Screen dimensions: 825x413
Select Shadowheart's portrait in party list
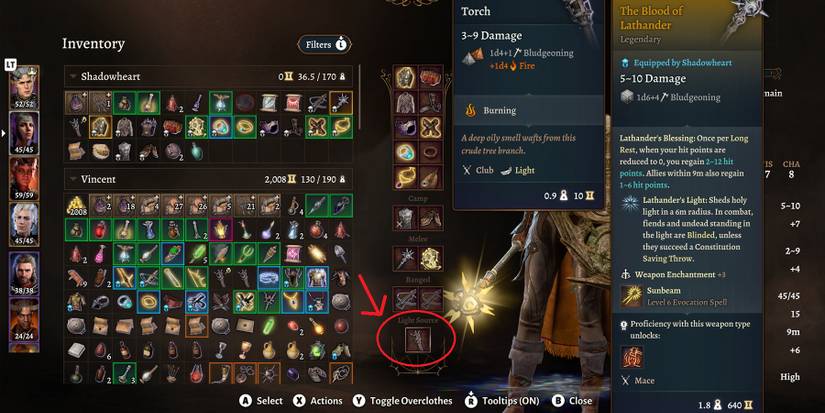pos(24,134)
